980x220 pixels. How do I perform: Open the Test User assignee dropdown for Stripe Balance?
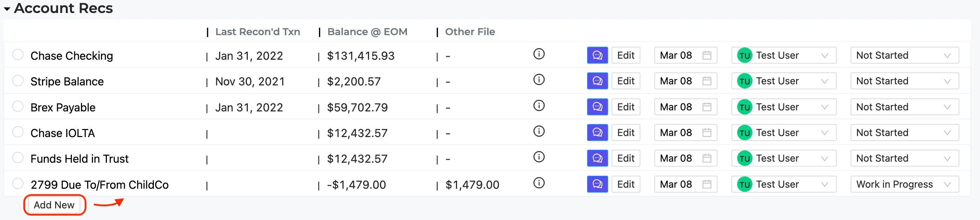click(783, 81)
